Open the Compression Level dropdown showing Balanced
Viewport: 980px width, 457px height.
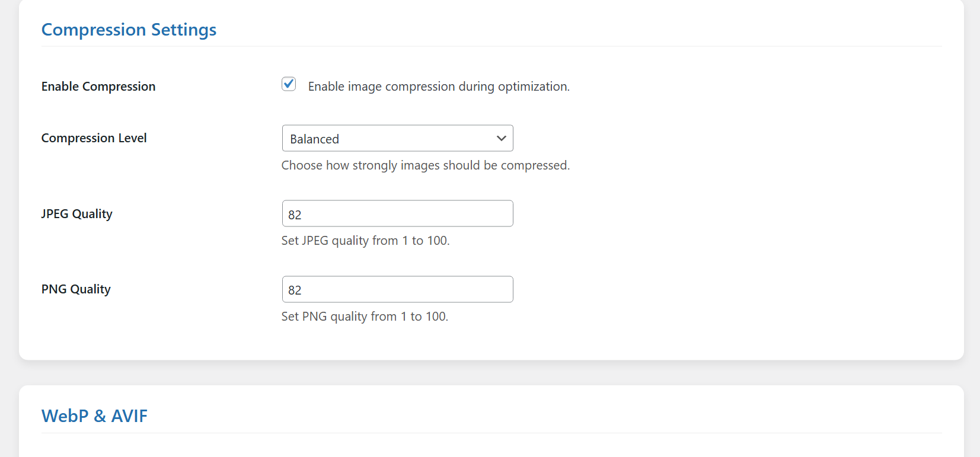[x=397, y=138]
